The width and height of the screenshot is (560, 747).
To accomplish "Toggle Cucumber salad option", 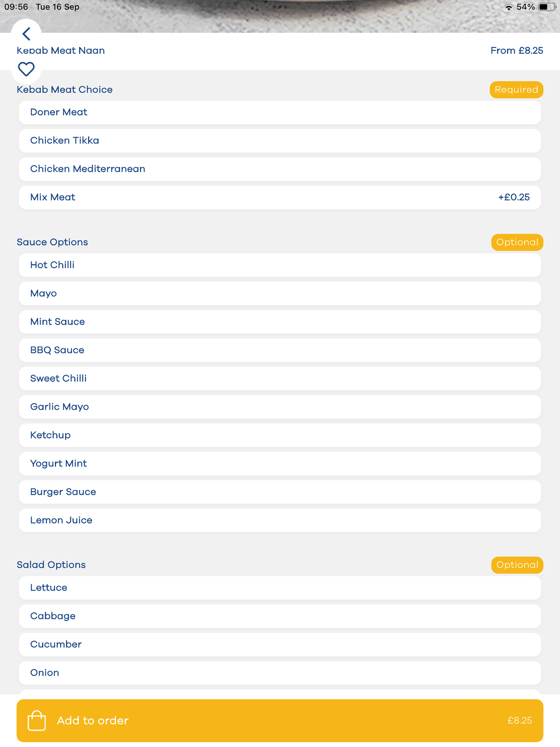I will pos(280,645).
